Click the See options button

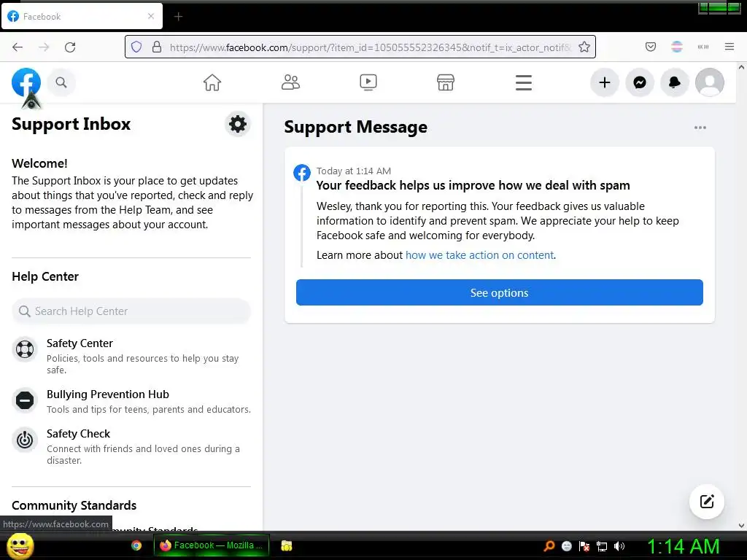point(499,292)
